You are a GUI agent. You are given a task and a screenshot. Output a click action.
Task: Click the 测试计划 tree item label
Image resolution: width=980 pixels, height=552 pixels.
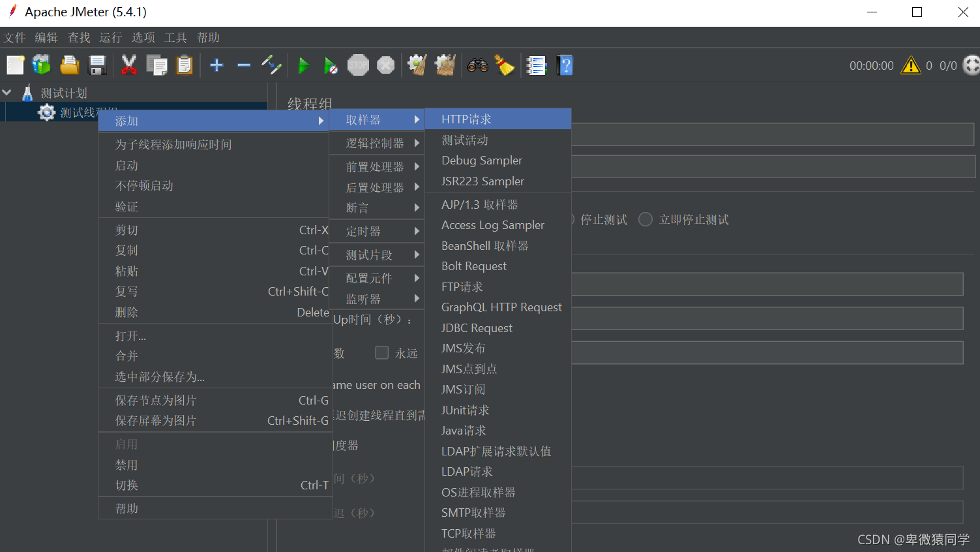click(64, 93)
